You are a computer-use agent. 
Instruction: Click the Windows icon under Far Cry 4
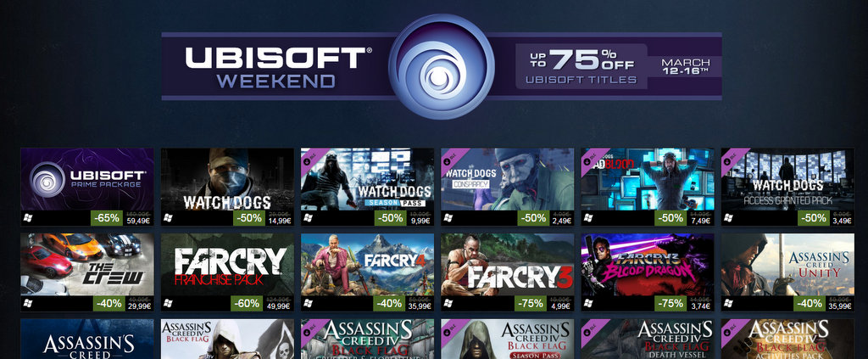309,303
